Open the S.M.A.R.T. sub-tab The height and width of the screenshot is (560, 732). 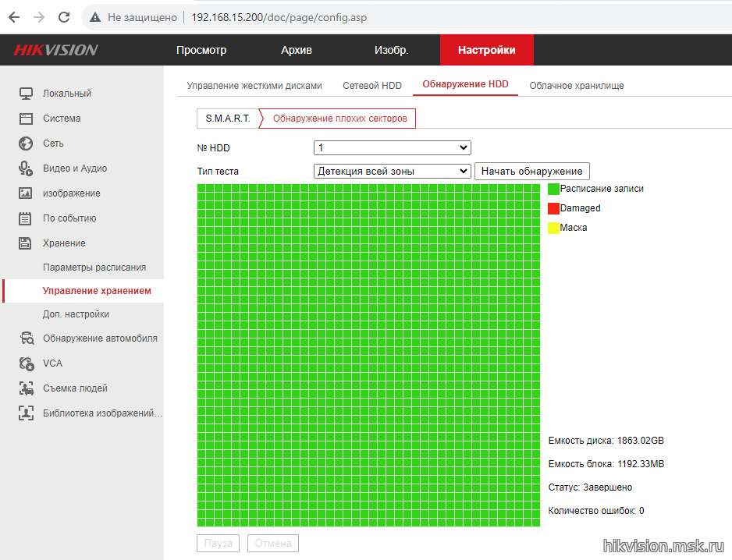[228, 119]
